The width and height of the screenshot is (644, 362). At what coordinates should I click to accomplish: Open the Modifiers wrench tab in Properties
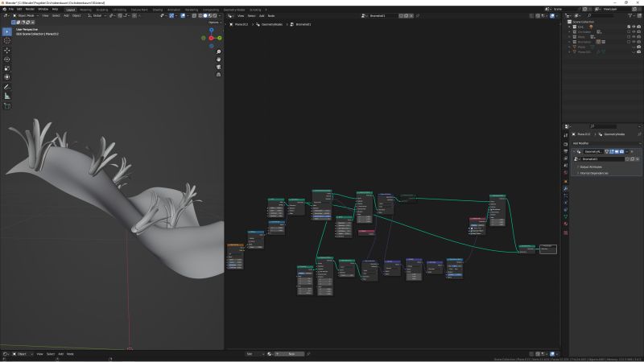tap(566, 188)
